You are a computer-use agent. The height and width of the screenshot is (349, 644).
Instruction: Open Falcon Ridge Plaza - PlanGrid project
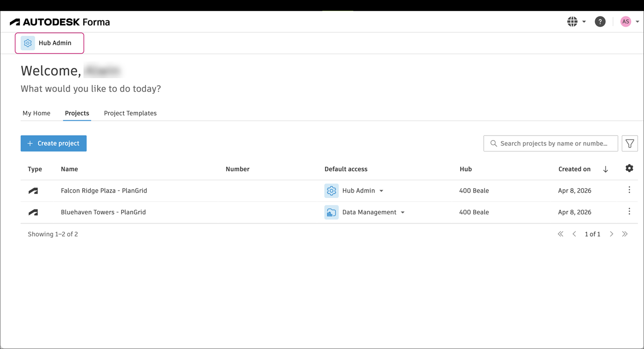(104, 191)
